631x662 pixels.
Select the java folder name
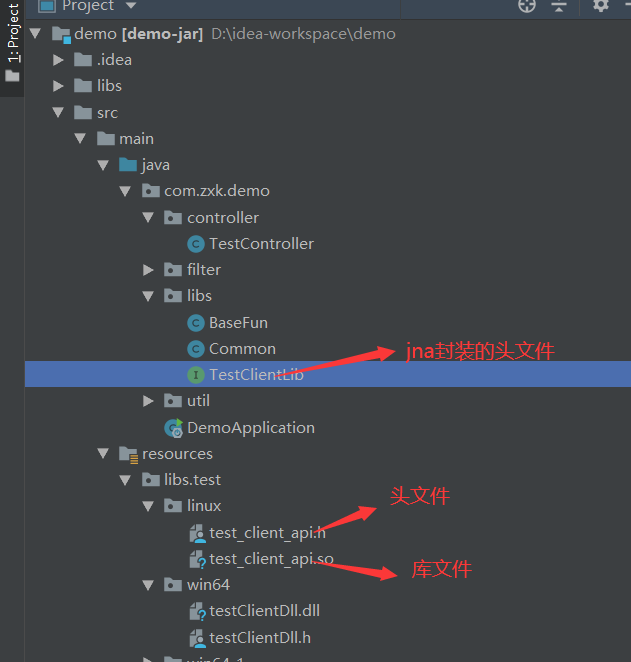pos(156,165)
